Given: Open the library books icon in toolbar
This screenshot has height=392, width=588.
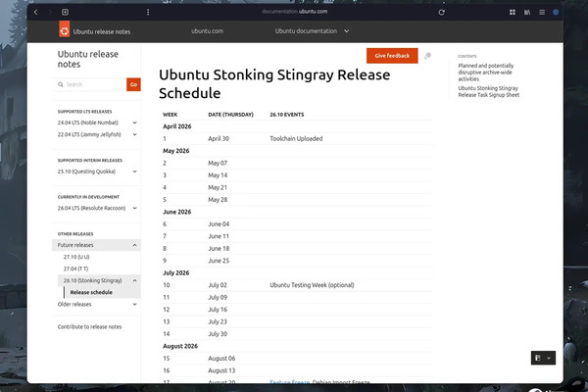Looking at the screenshot, I should coord(527,12).
